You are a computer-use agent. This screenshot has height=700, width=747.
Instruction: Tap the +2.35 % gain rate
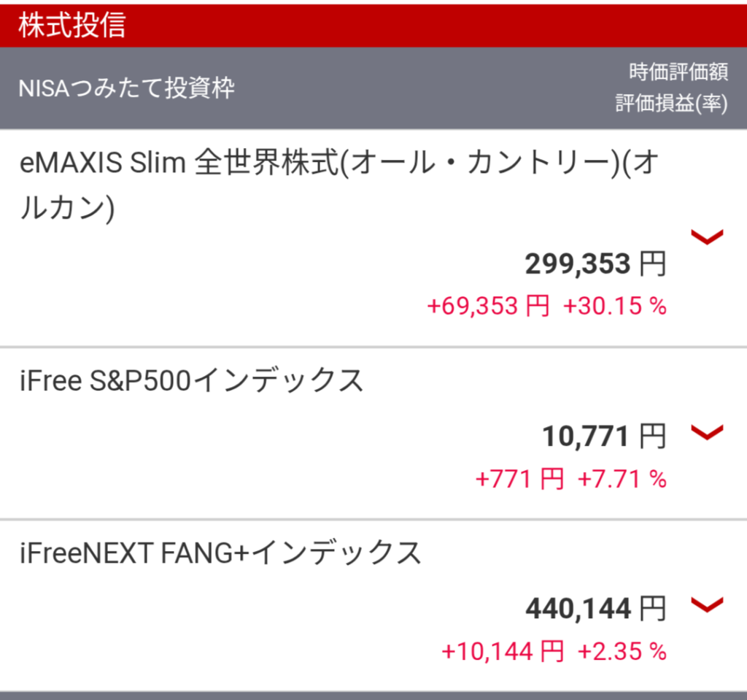point(622,651)
